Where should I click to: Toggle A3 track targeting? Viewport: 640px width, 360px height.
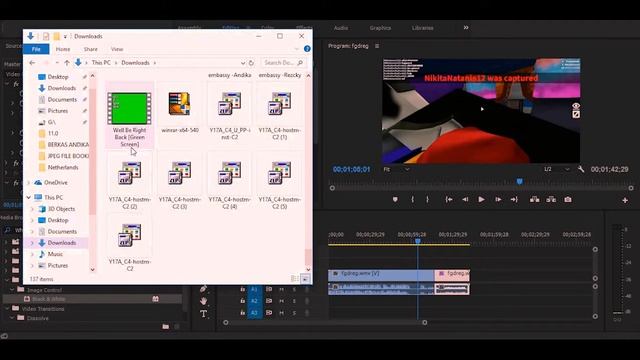(x=254, y=313)
